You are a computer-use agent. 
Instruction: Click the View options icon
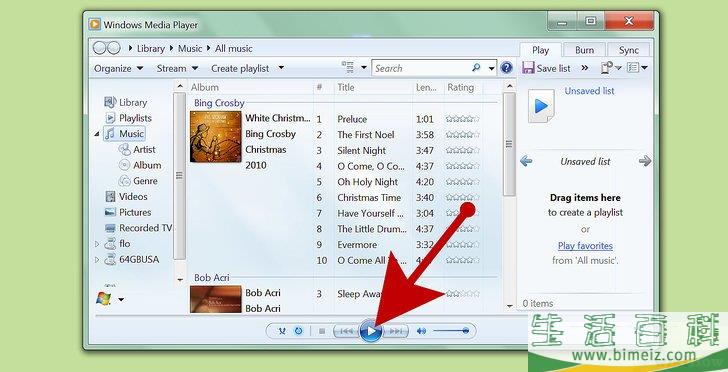click(x=347, y=67)
